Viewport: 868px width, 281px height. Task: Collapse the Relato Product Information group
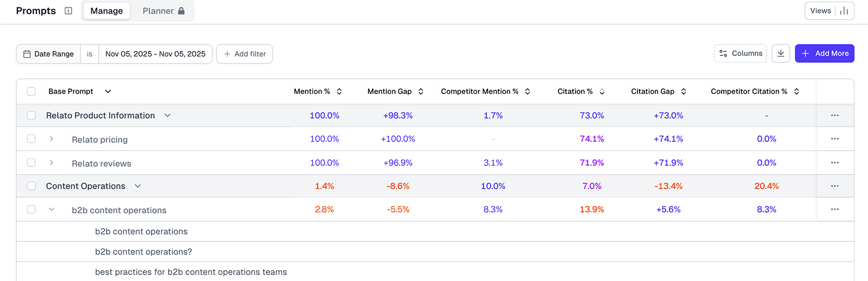[x=168, y=116]
